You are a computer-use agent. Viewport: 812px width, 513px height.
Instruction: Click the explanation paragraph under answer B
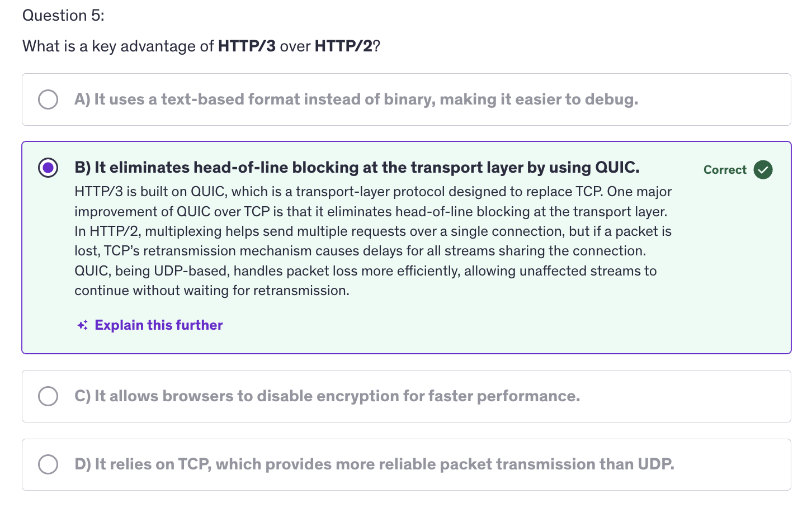click(373, 241)
